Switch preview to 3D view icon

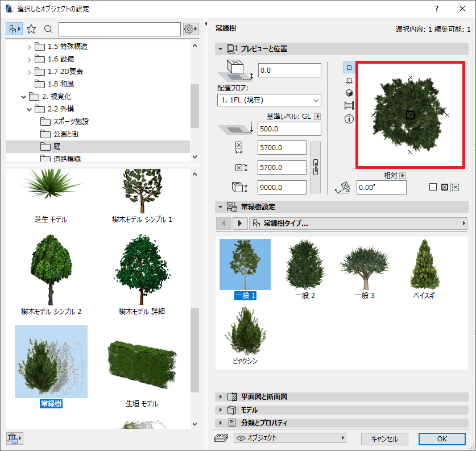(349, 93)
